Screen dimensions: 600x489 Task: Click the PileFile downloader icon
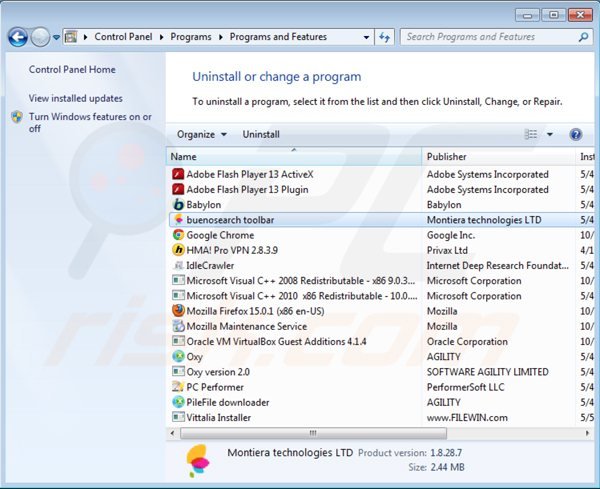178,402
